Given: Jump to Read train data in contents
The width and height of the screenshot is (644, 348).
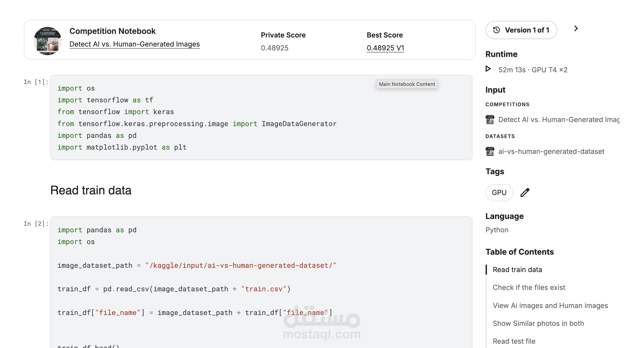Looking at the screenshot, I should tap(517, 270).
